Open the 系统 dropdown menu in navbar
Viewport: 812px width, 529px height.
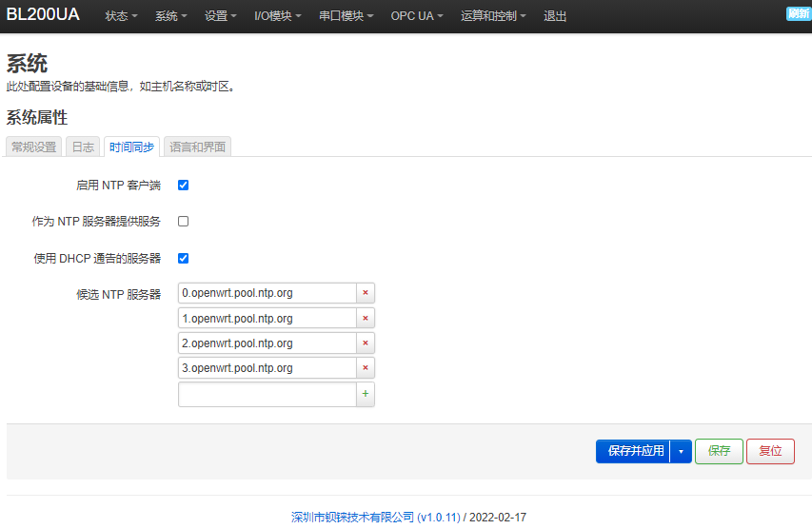click(x=171, y=16)
